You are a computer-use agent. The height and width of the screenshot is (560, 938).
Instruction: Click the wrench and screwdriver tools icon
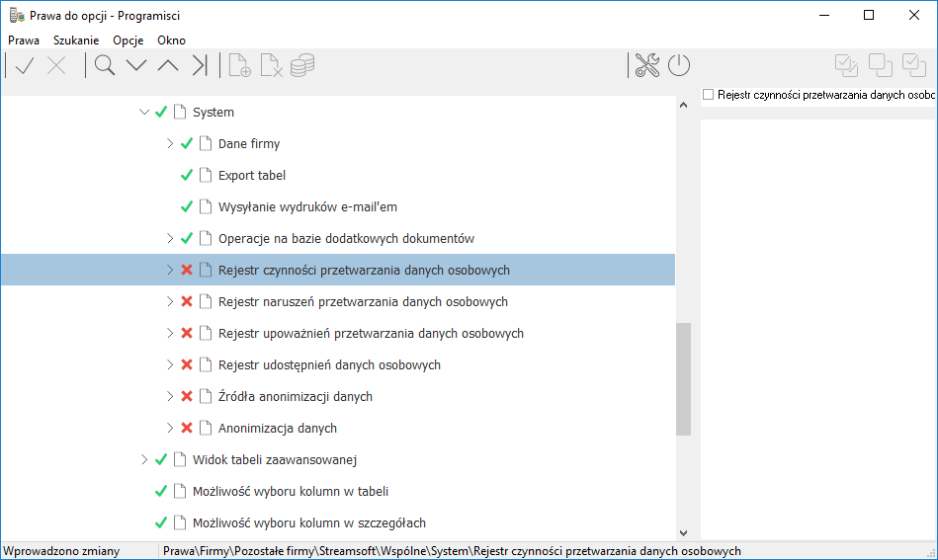(x=647, y=65)
